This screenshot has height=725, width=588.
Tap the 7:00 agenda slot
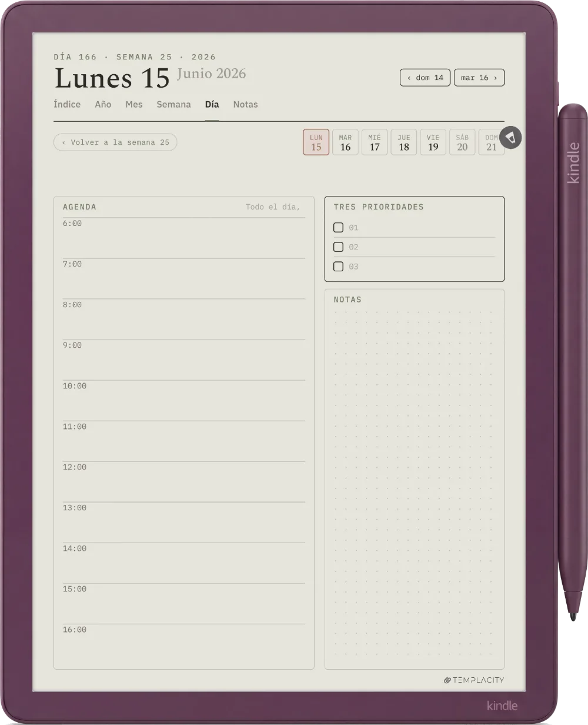click(x=183, y=278)
